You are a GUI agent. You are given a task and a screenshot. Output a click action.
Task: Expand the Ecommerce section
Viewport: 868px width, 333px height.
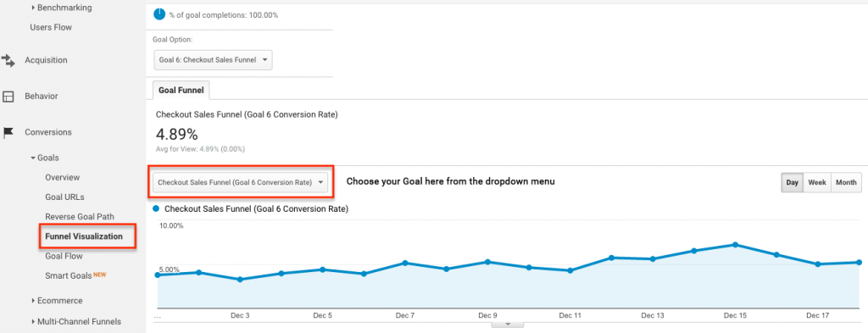point(33,301)
